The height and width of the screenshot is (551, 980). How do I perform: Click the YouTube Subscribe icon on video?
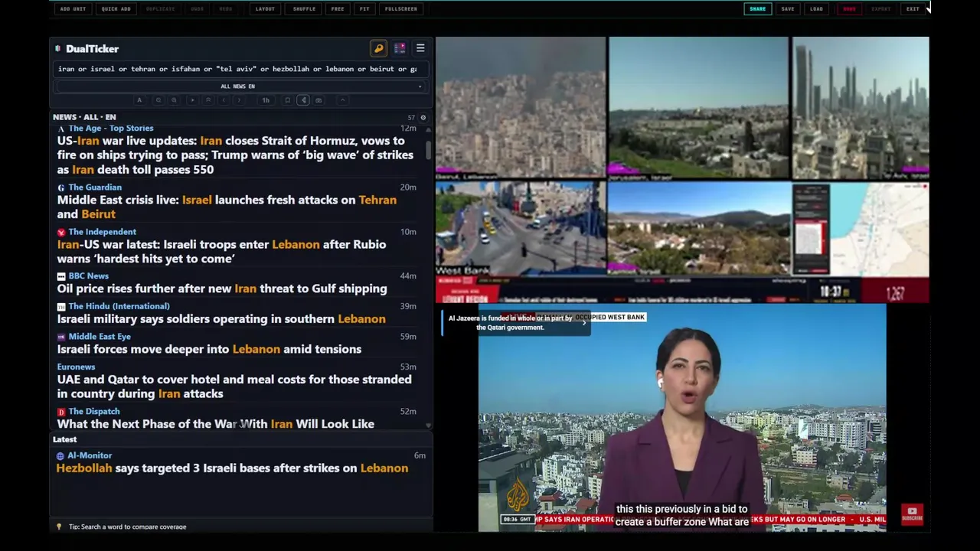tap(912, 514)
